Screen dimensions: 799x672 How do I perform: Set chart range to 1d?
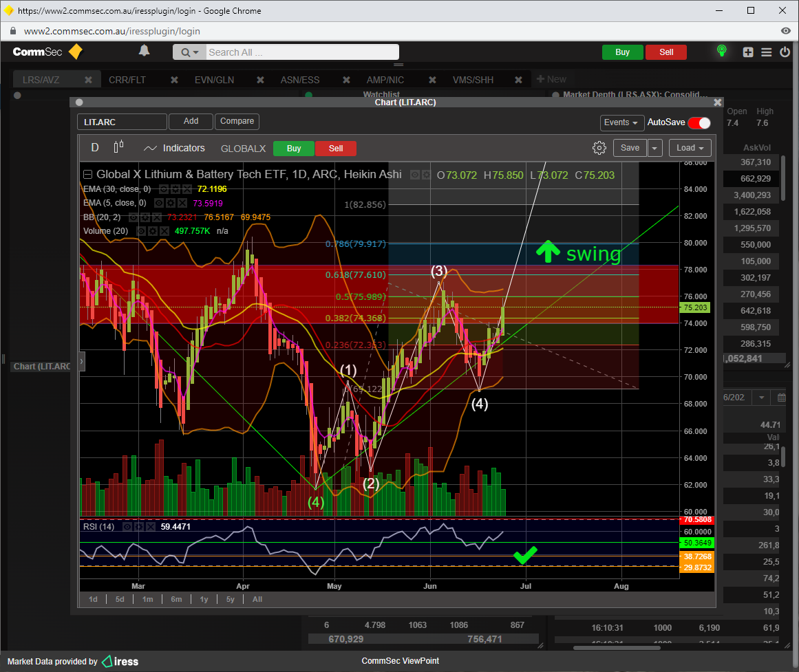pyautogui.click(x=93, y=599)
